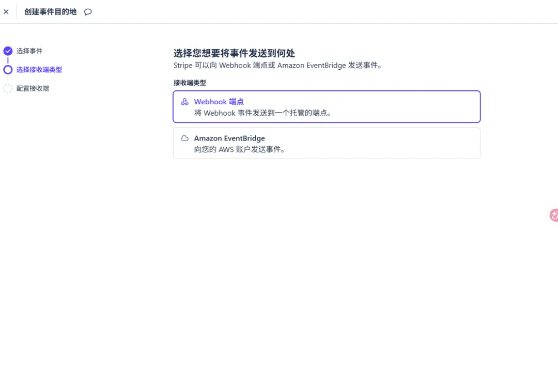The image size is (558, 392).
Task: Click the Amazon EventBridge cloud icon
Action: click(x=184, y=138)
